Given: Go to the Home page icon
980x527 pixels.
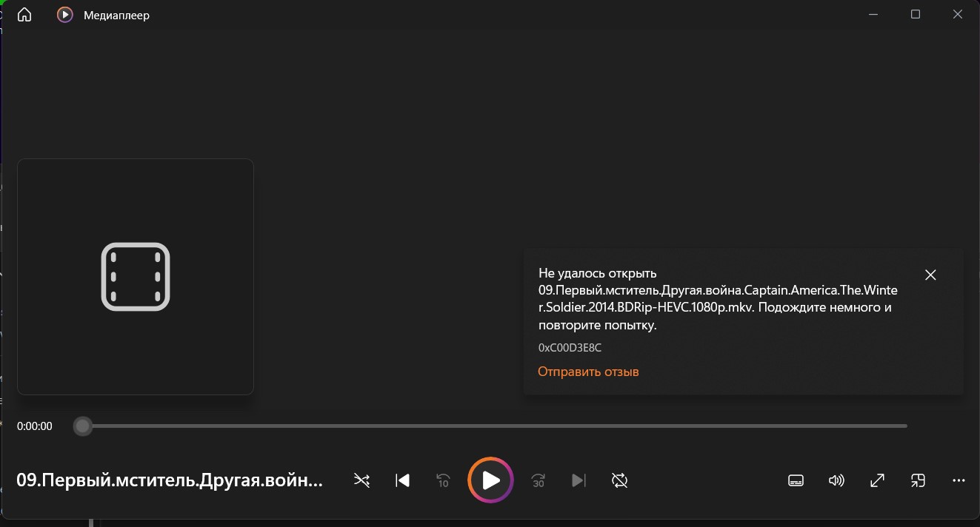Looking at the screenshot, I should [24, 15].
